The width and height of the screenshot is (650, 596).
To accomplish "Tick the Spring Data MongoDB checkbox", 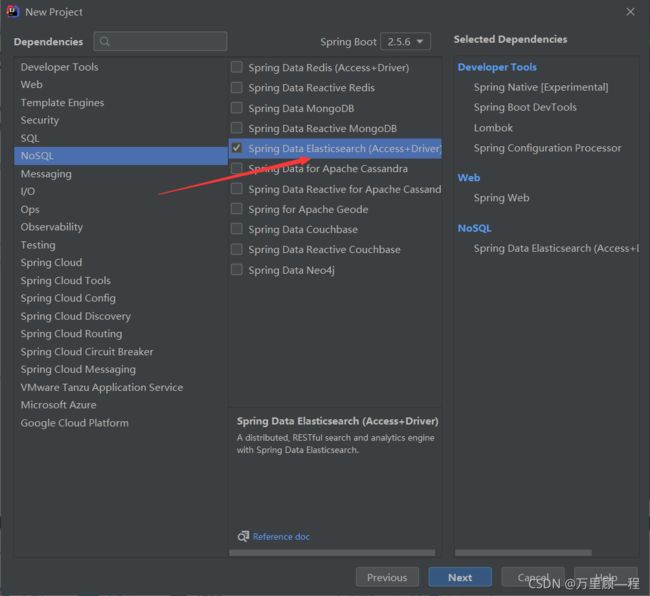I will pos(237,108).
